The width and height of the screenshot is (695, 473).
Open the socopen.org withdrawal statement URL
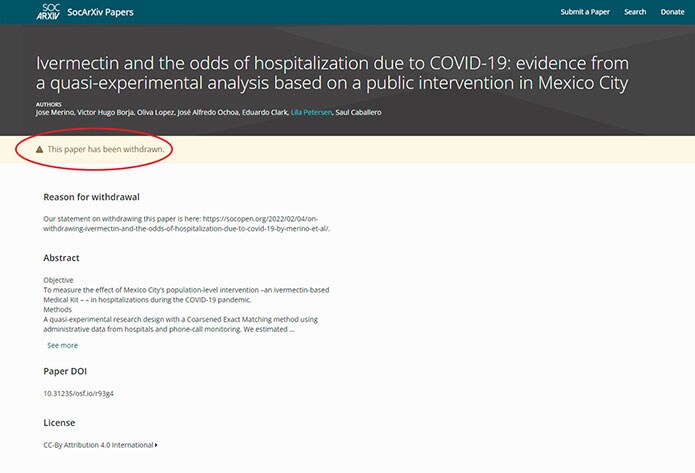(x=187, y=224)
